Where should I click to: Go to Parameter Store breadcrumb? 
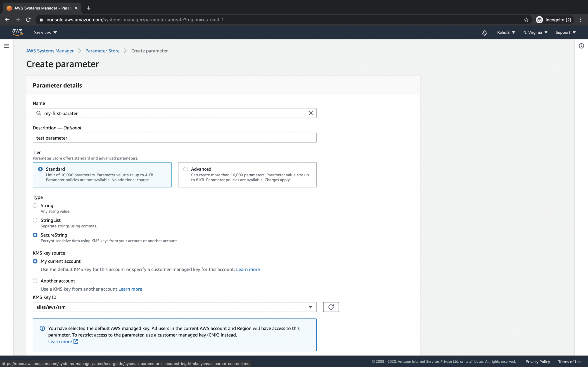click(x=102, y=51)
